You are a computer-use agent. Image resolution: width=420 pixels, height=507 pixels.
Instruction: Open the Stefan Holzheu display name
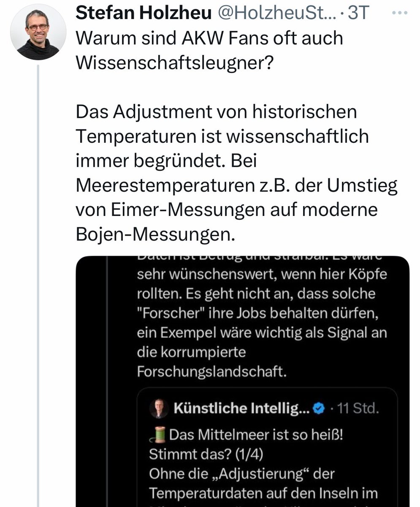point(143,14)
